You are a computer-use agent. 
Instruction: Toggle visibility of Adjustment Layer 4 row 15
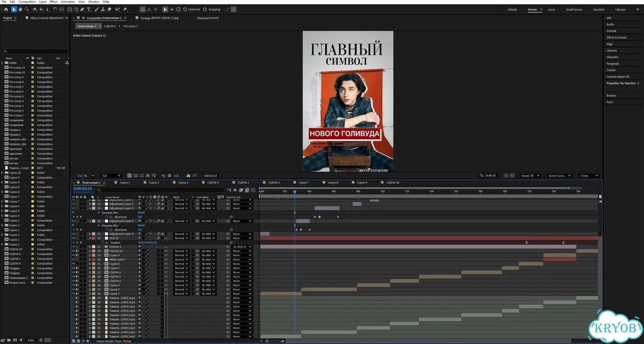[73, 234]
